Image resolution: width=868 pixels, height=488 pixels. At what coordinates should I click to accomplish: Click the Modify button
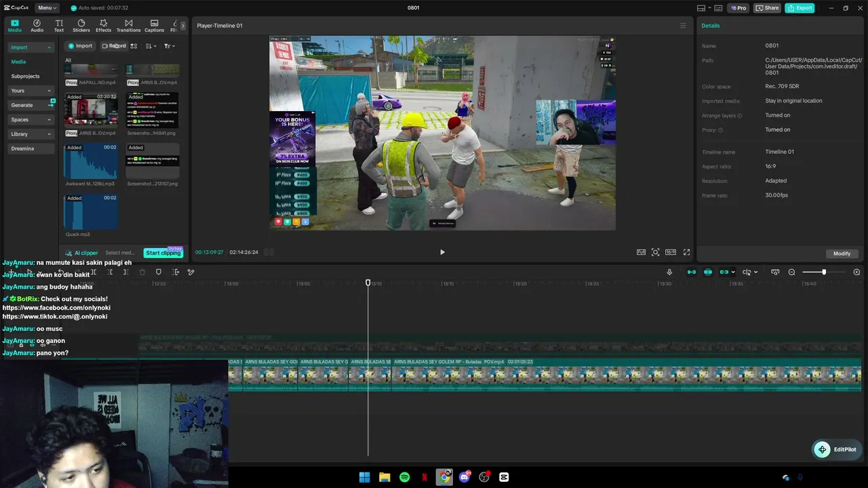[x=842, y=253]
